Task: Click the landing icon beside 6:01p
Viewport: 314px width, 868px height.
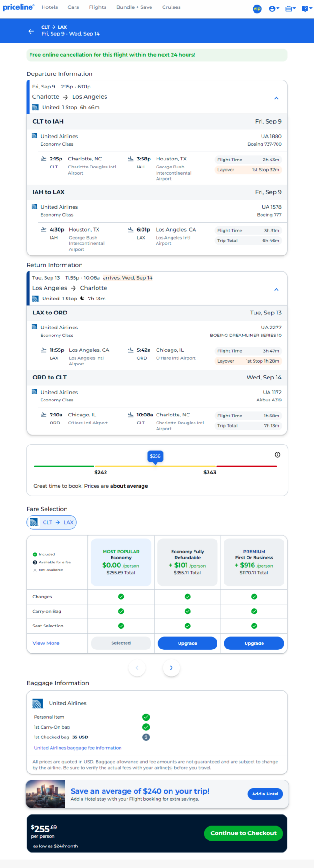Action: tap(131, 229)
